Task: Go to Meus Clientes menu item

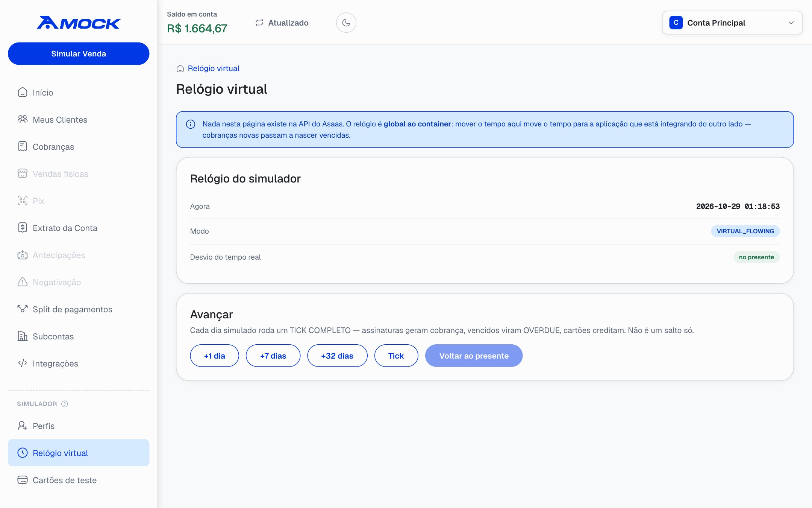Action: click(x=79, y=120)
